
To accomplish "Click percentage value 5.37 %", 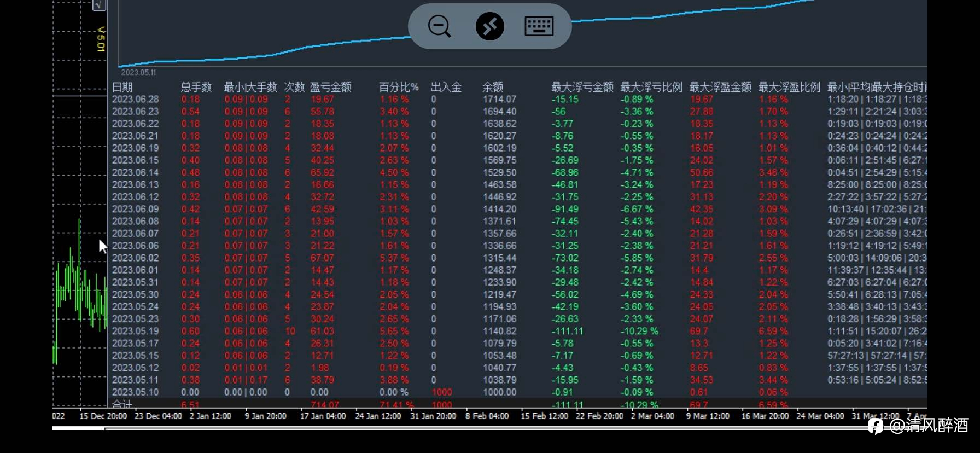I will 394,258.
